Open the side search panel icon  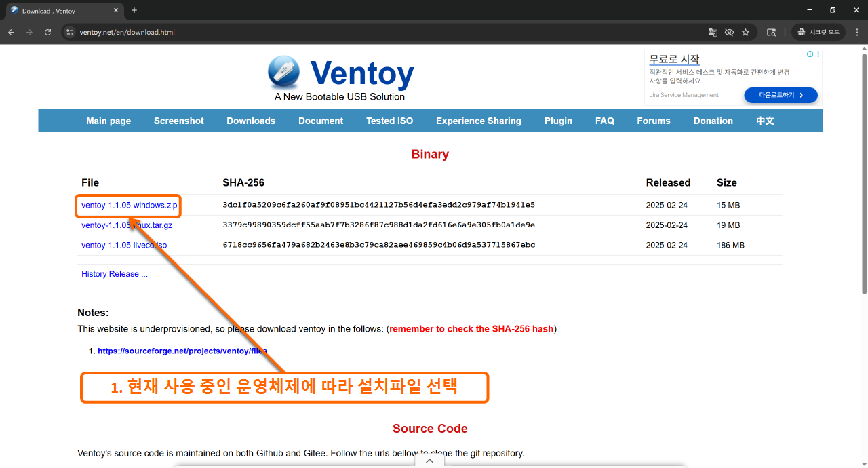(771, 32)
